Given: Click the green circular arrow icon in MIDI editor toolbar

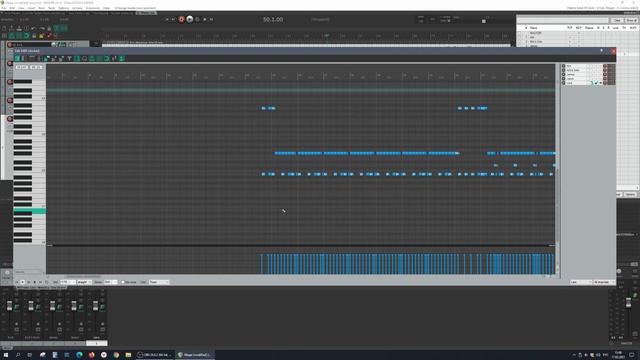Looking at the screenshot, I should click(x=107, y=58).
